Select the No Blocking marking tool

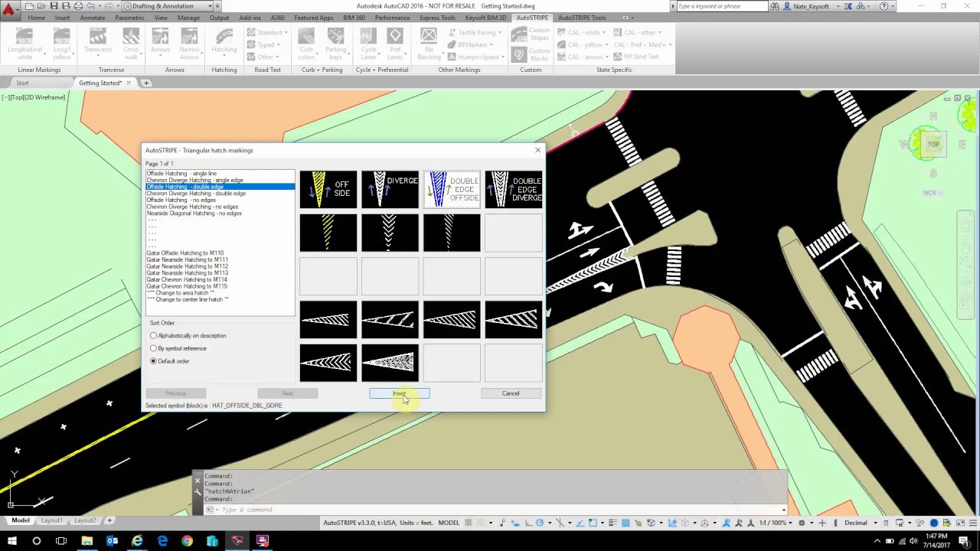pos(429,44)
